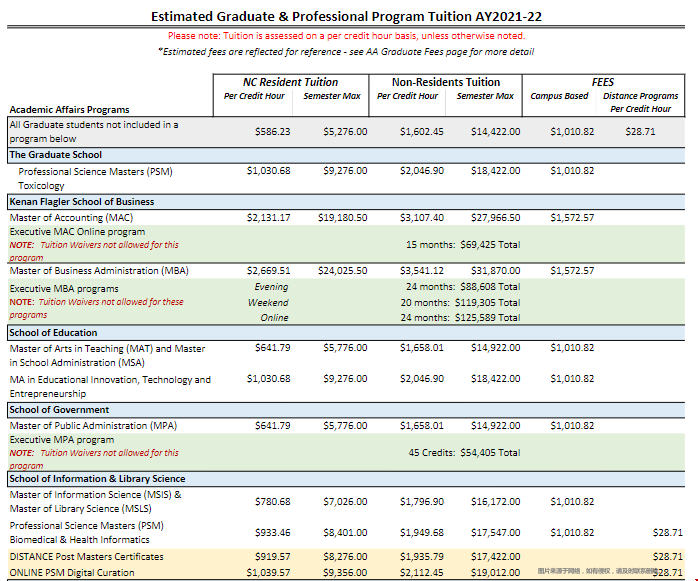
Task: Select 'Distance Programs Per Credit Hour' subheader
Action: (x=640, y=102)
